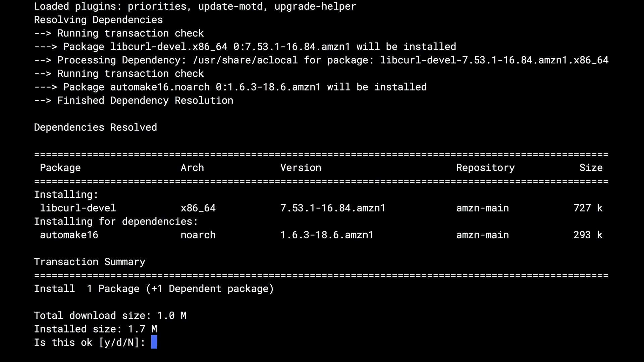Click the automake16 package name in the table
Screen dimensions: 644x362
point(69,235)
